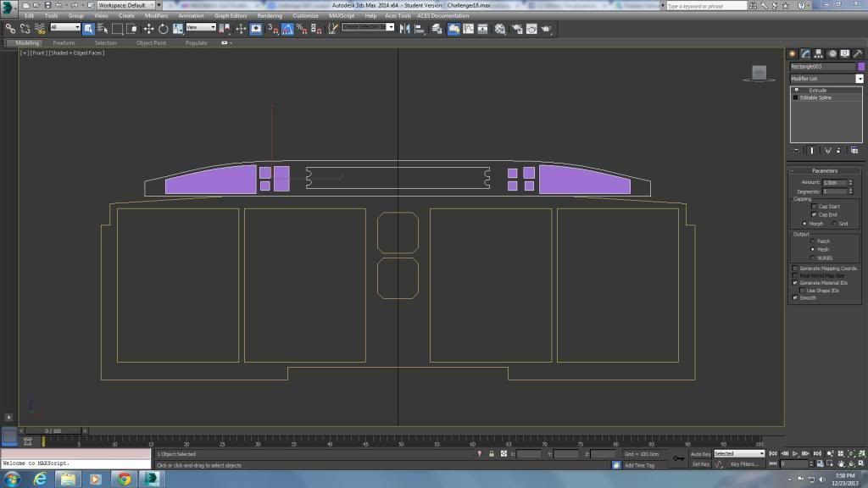Click the ViewCube in the viewport
This screenshot has width=868, height=488.
(759, 73)
